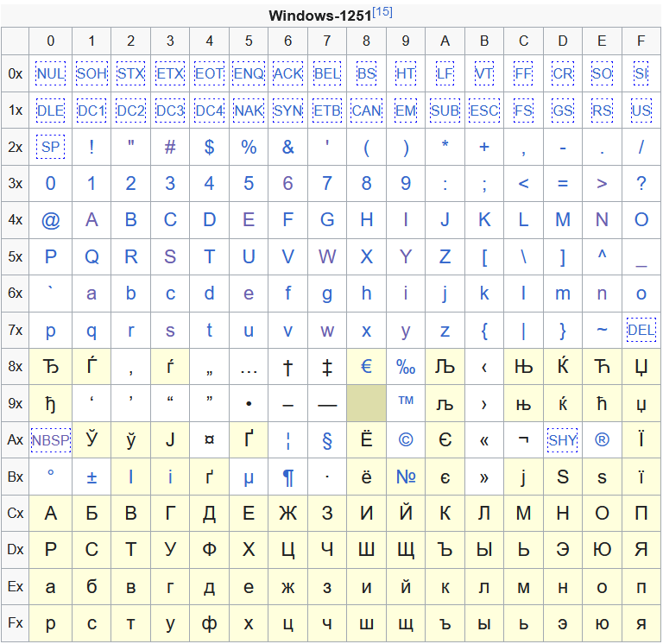Image resolution: width=663 pixels, height=644 pixels.
Task: Click the SP space character link
Action: [50, 147]
